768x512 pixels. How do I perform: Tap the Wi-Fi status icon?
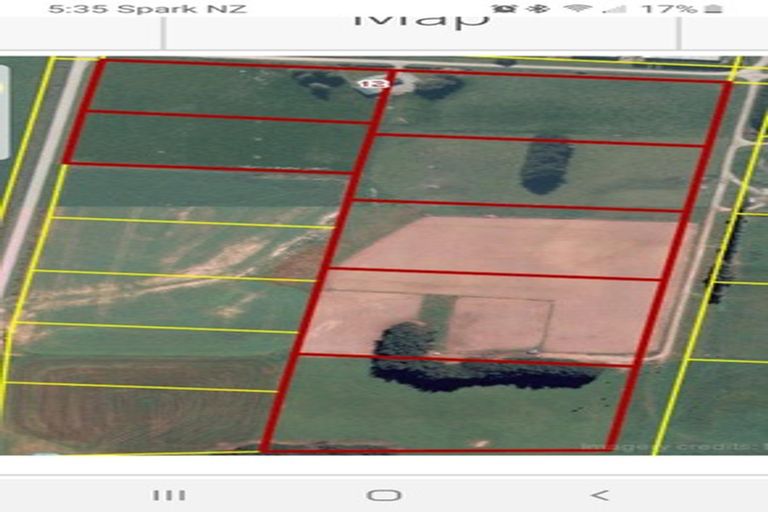pos(577,8)
